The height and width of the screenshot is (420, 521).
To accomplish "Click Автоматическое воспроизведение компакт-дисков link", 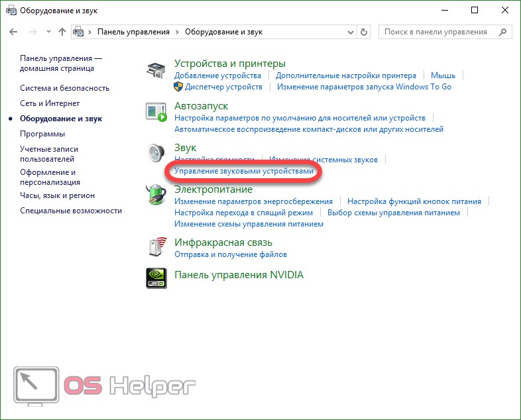I will 309,129.
